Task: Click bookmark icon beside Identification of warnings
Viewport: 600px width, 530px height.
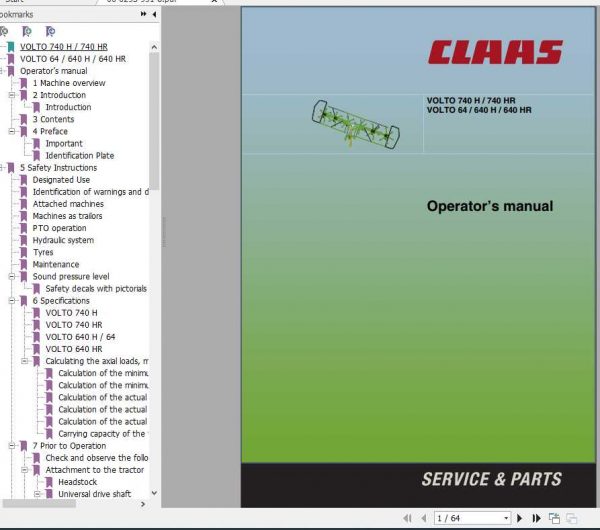Action: [x=24, y=192]
